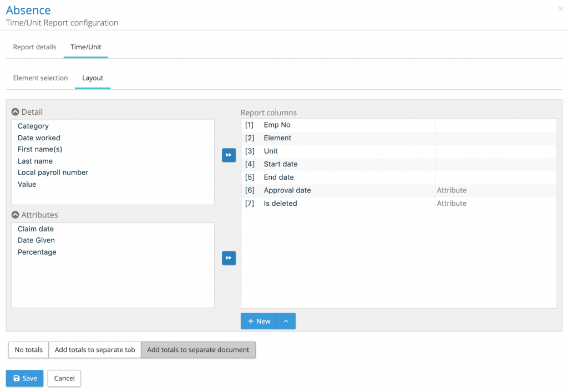
Task: Switch to the Report details tab
Action: [34, 47]
